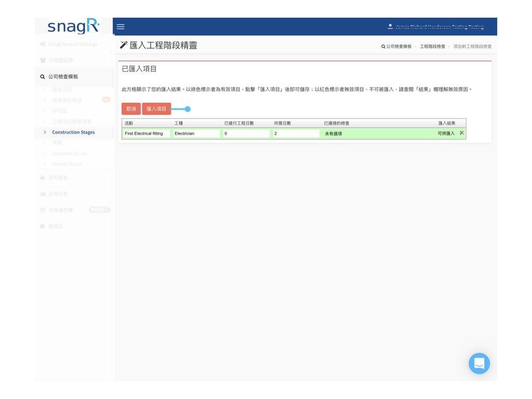Open 公司登記冊 in the sidebar
Screen dimensions: 532x399
click(60, 60)
